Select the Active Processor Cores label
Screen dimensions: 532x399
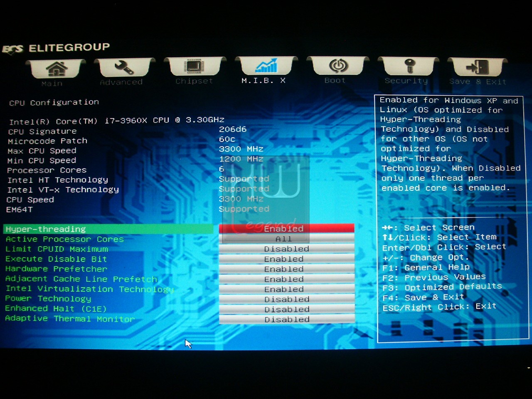(x=64, y=239)
